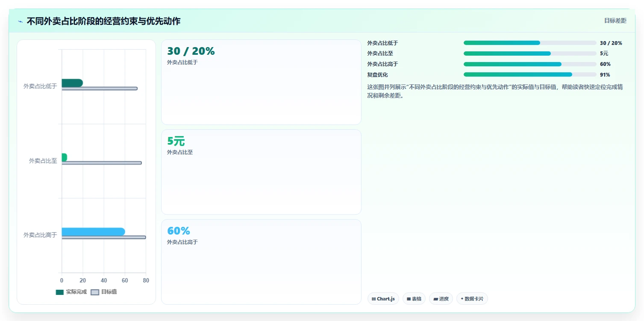Click the 外卖占比至 progress bar
The image size is (644, 321).
click(x=530, y=53)
